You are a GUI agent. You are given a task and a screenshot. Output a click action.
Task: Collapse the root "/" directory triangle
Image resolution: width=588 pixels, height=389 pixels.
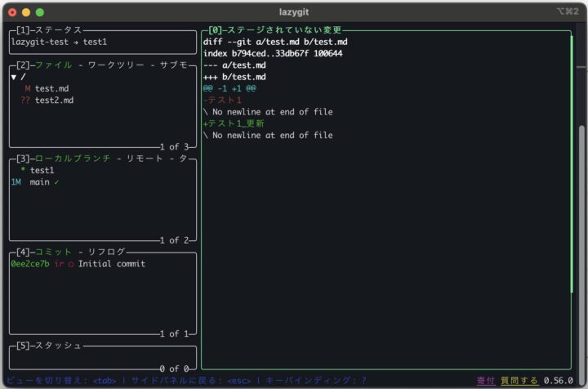[x=14, y=77]
